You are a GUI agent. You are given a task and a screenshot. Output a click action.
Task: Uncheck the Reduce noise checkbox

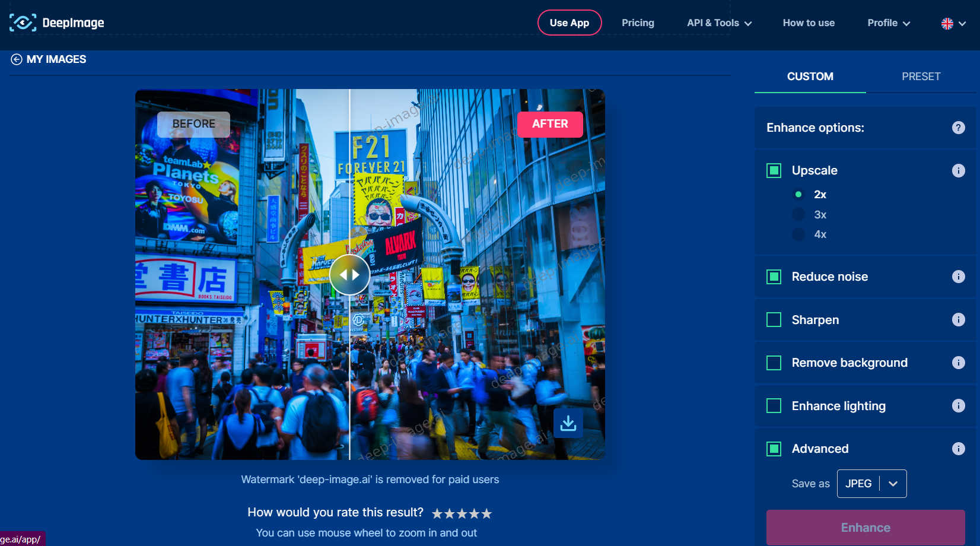point(774,277)
